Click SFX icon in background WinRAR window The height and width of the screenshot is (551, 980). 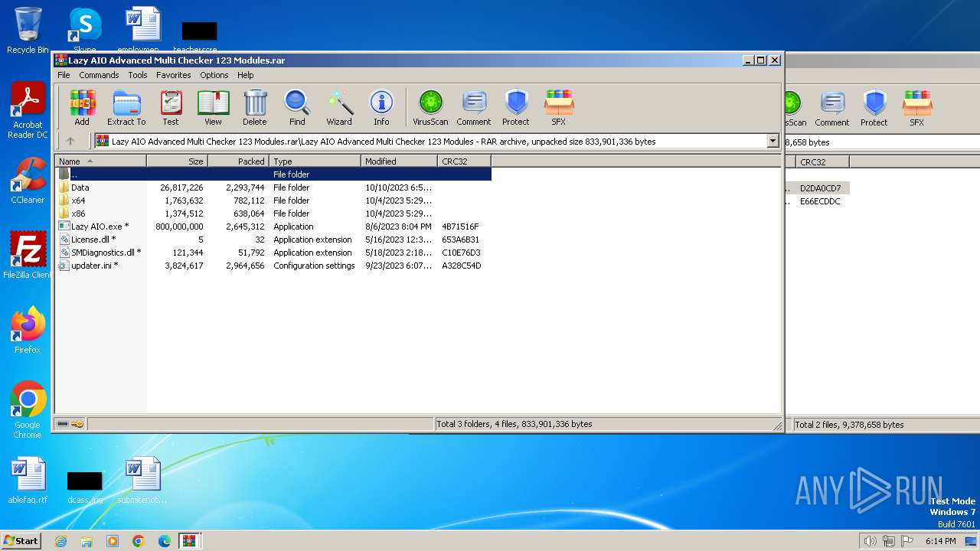[917, 108]
